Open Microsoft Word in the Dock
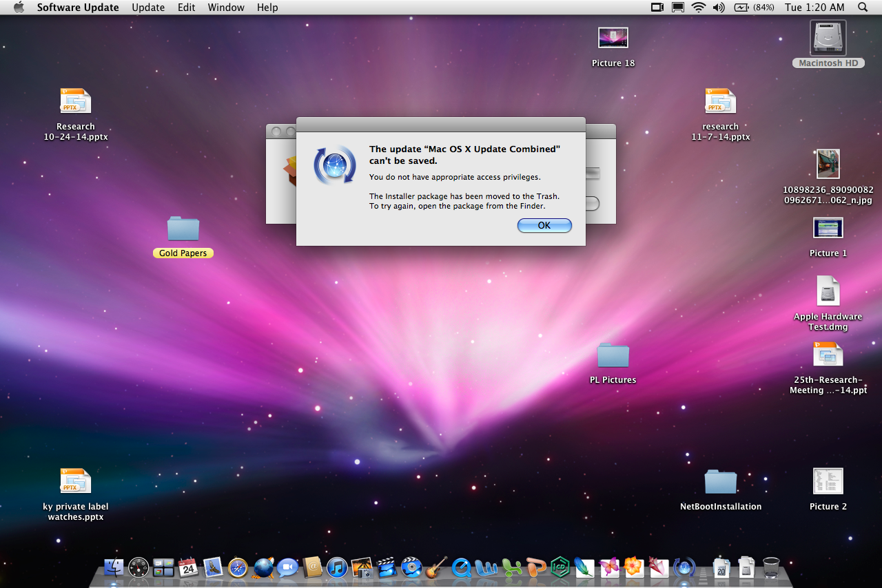The width and height of the screenshot is (882, 588). [x=486, y=567]
